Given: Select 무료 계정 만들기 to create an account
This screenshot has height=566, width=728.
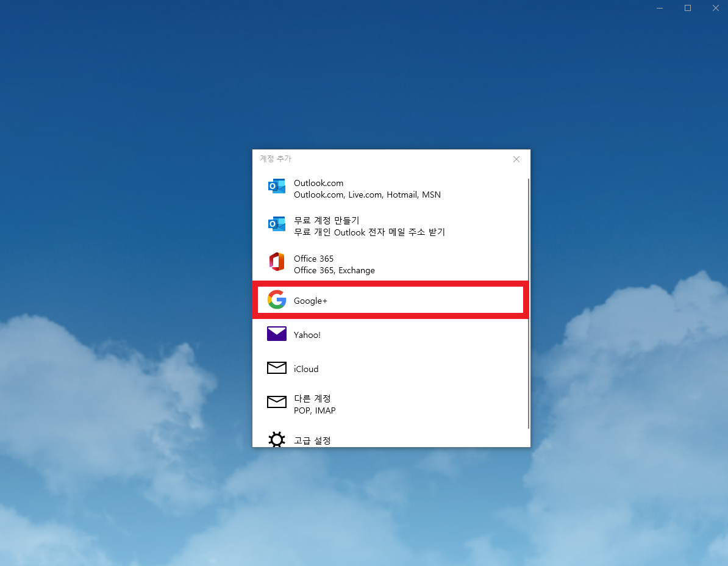Looking at the screenshot, I should [390, 226].
